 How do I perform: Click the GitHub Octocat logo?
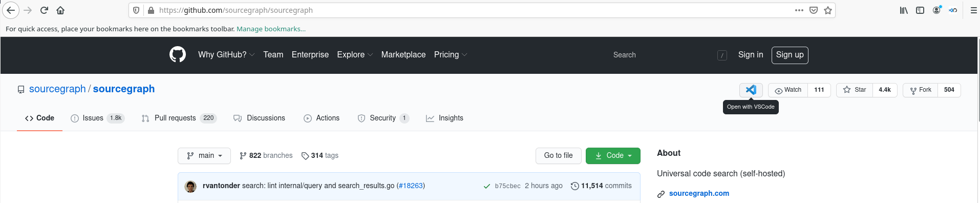(178, 54)
